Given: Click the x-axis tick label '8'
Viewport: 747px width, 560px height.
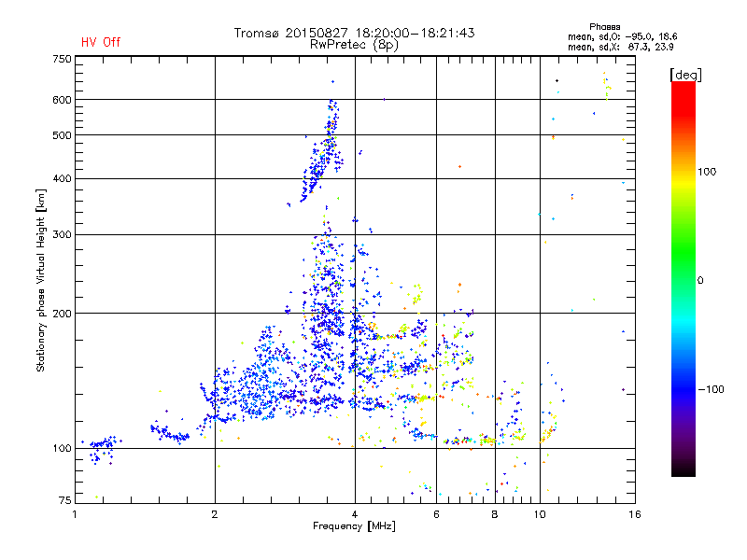Looking at the screenshot, I should click(495, 514).
